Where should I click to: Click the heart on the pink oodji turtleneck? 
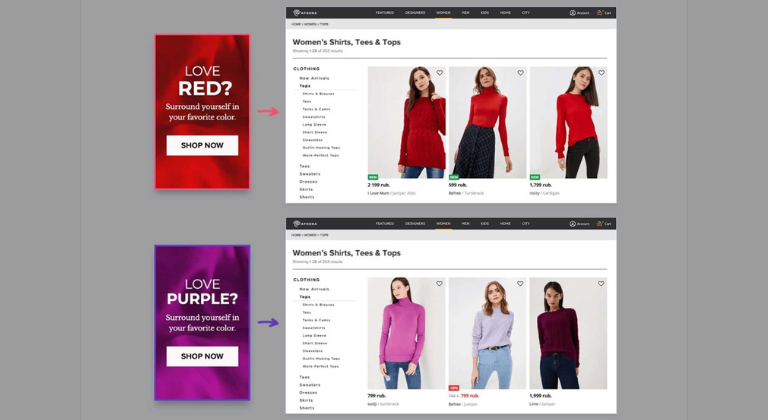coord(439,284)
